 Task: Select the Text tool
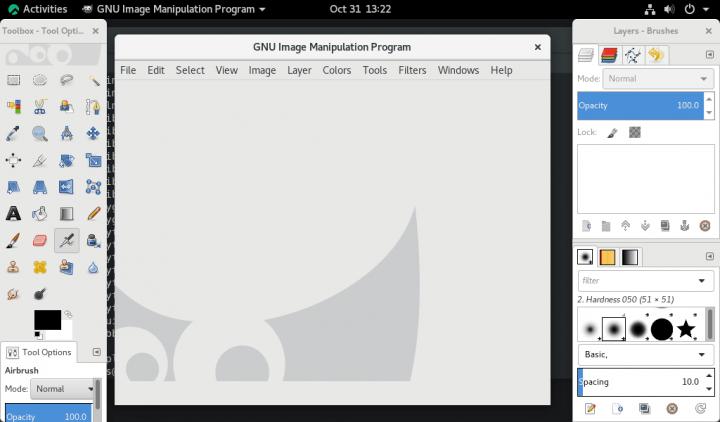pyautogui.click(x=13, y=213)
